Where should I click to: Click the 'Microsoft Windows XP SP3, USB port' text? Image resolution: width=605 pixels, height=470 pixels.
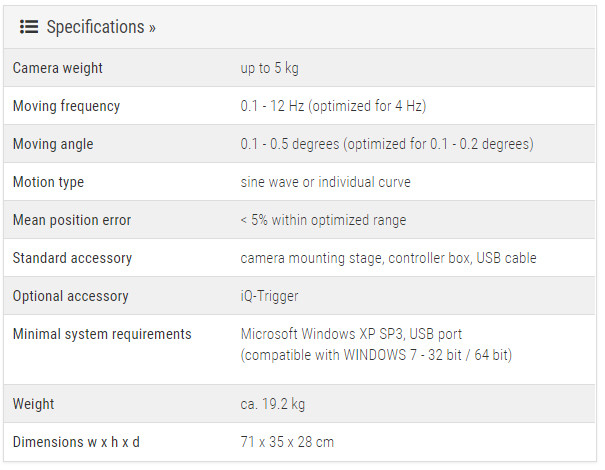pyautogui.click(x=351, y=334)
